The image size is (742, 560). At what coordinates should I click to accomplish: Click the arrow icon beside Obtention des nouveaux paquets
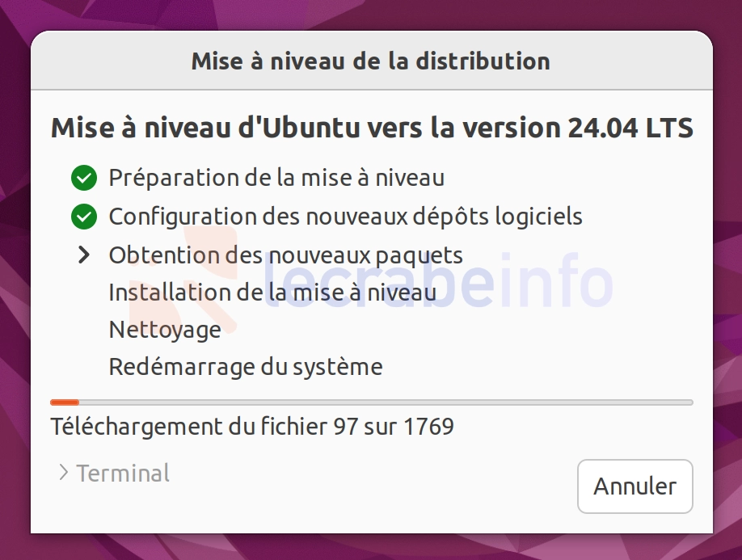84,255
